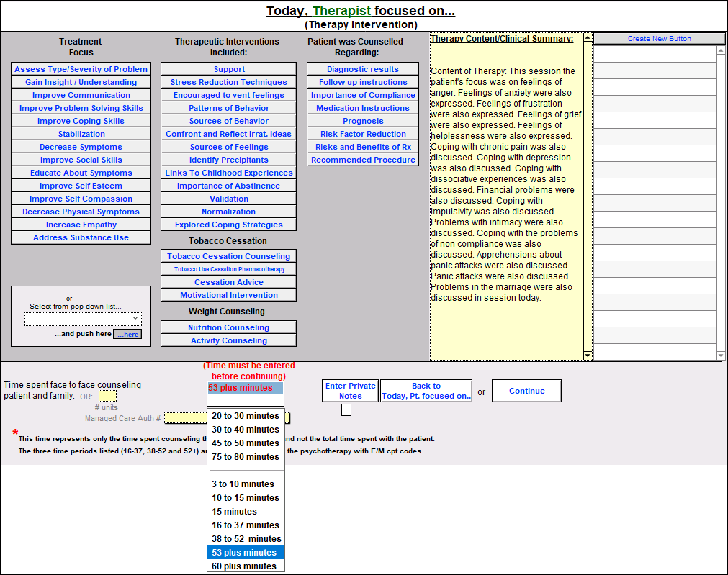728x575 pixels.
Task: Click Create New Button
Action: point(659,39)
